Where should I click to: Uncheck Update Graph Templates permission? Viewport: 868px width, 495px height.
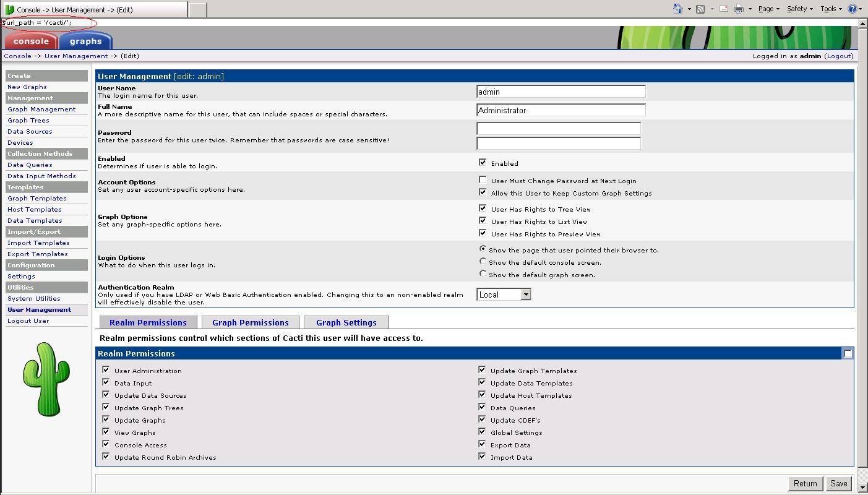pos(482,369)
